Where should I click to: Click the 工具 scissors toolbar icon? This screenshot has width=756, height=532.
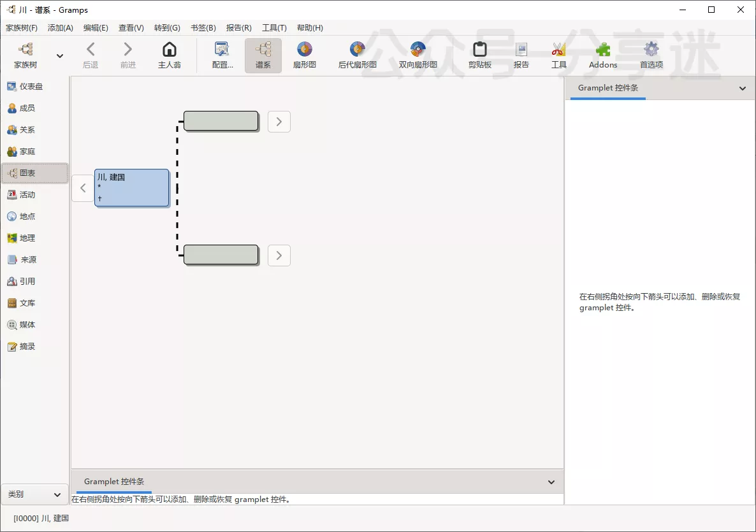point(558,50)
